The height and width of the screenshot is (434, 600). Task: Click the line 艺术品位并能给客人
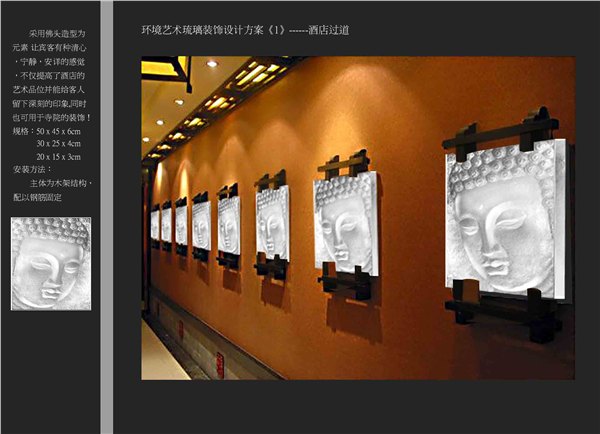click(49, 90)
